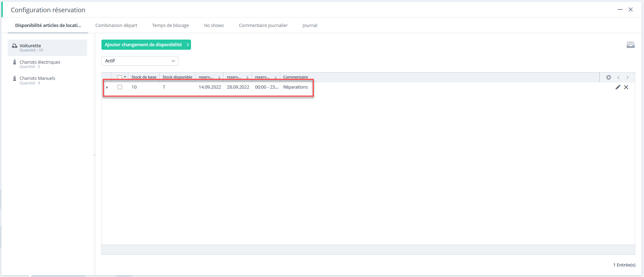Viewport: 644px width, 277px height.
Task: Close the Configuration réservation window
Action: [x=631, y=10]
